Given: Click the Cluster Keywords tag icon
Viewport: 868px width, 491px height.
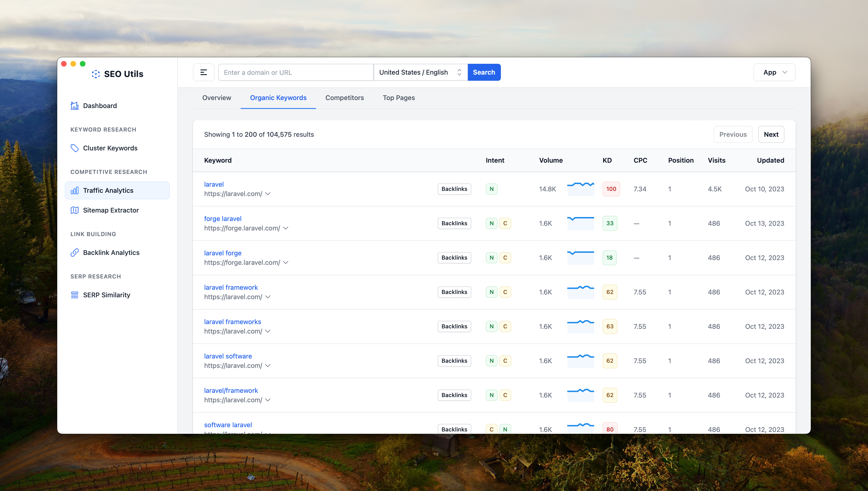Looking at the screenshot, I should 75,148.
